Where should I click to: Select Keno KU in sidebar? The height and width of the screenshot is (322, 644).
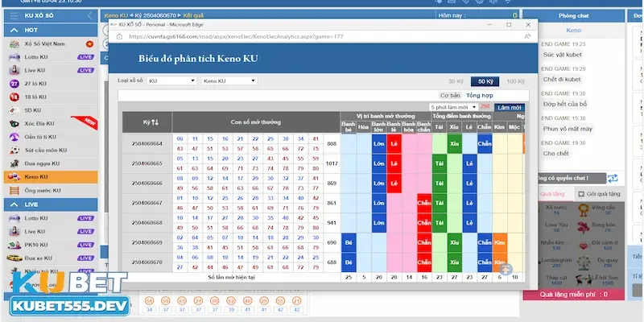pyautogui.click(x=51, y=177)
